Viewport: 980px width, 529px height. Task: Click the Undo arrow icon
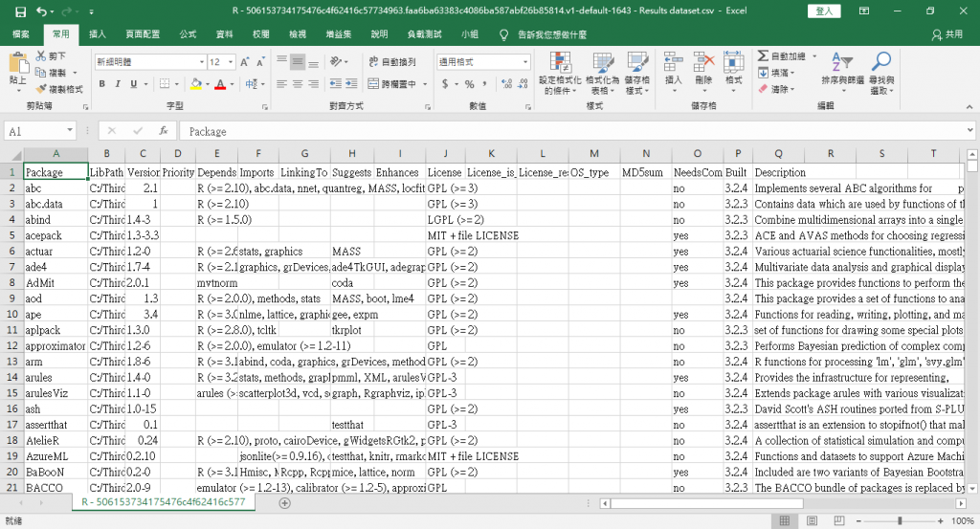(x=42, y=11)
